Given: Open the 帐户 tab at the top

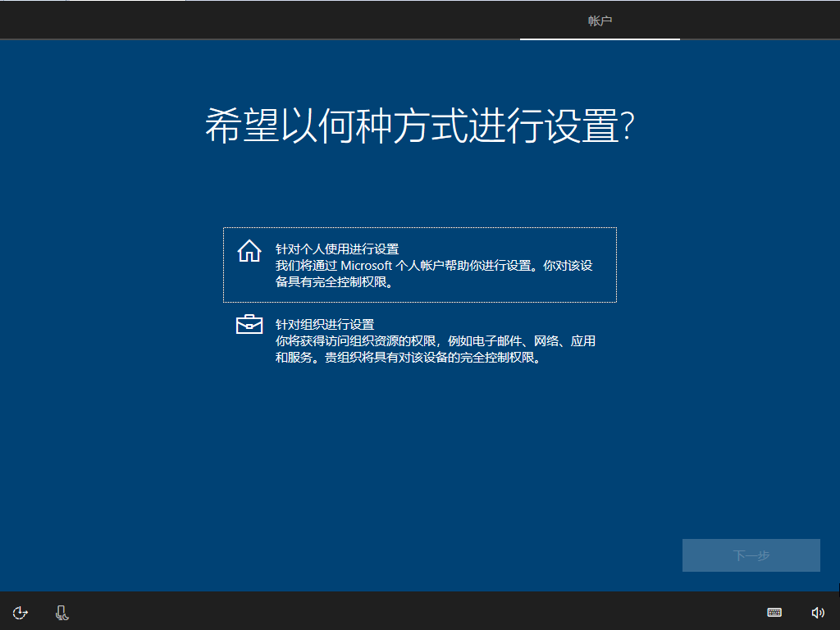Looking at the screenshot, I should click(x=600, y=21).
